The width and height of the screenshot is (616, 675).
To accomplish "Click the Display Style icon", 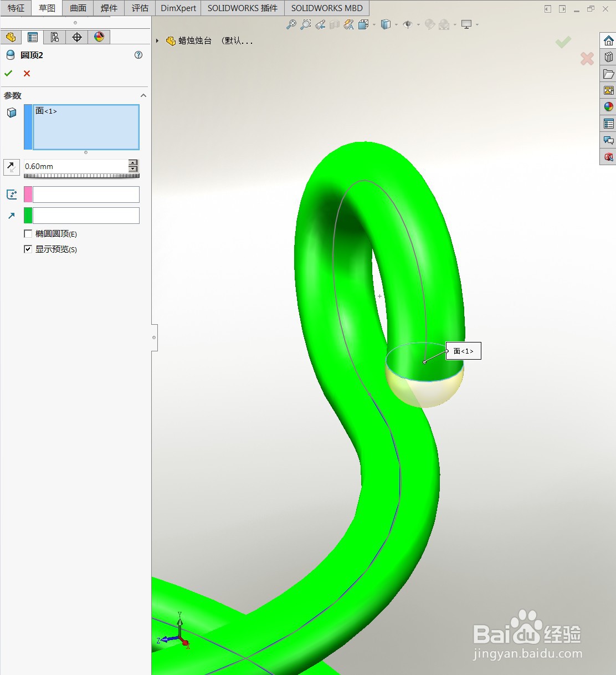I will click(386, 24).
